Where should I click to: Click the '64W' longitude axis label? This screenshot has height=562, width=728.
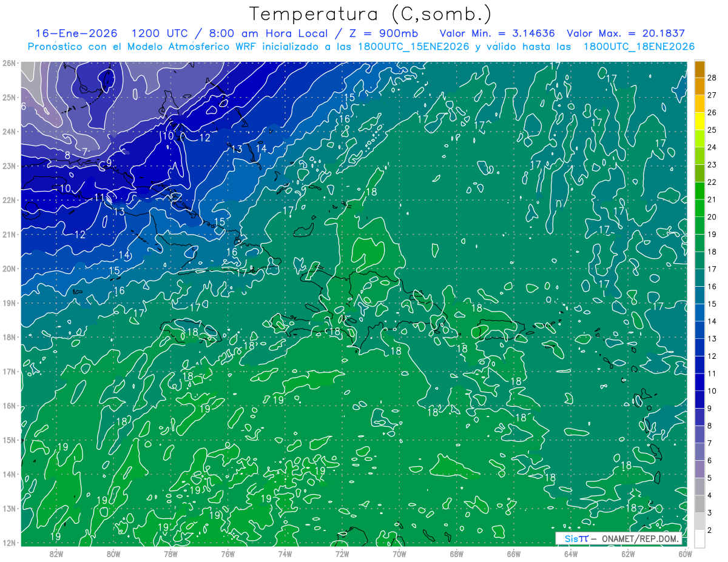click(570, 554)
